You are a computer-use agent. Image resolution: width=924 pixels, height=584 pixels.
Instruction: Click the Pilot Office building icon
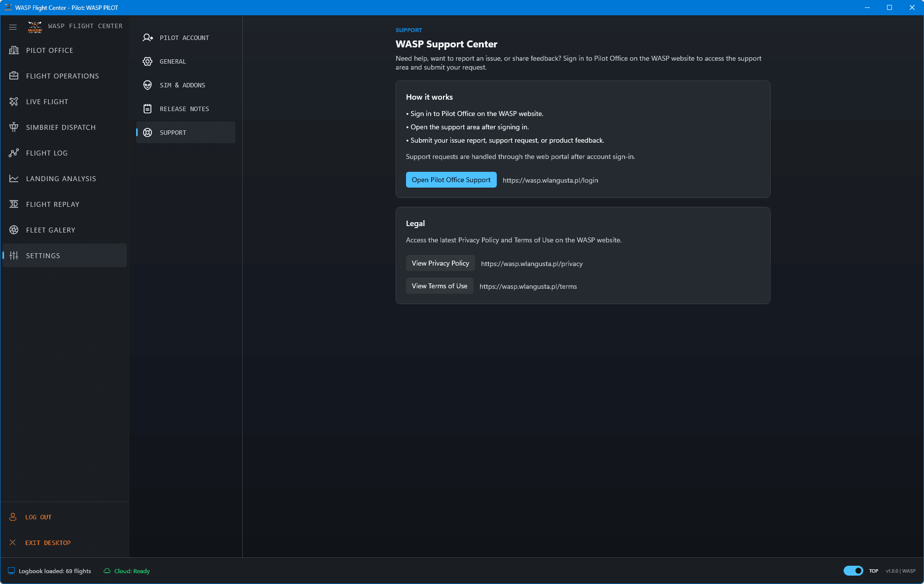pyautogui.click(x=14, y=50)
